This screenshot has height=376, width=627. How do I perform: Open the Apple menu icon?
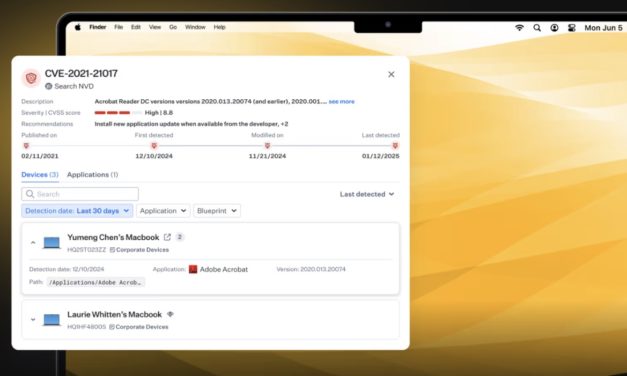(x=78, y=27)
